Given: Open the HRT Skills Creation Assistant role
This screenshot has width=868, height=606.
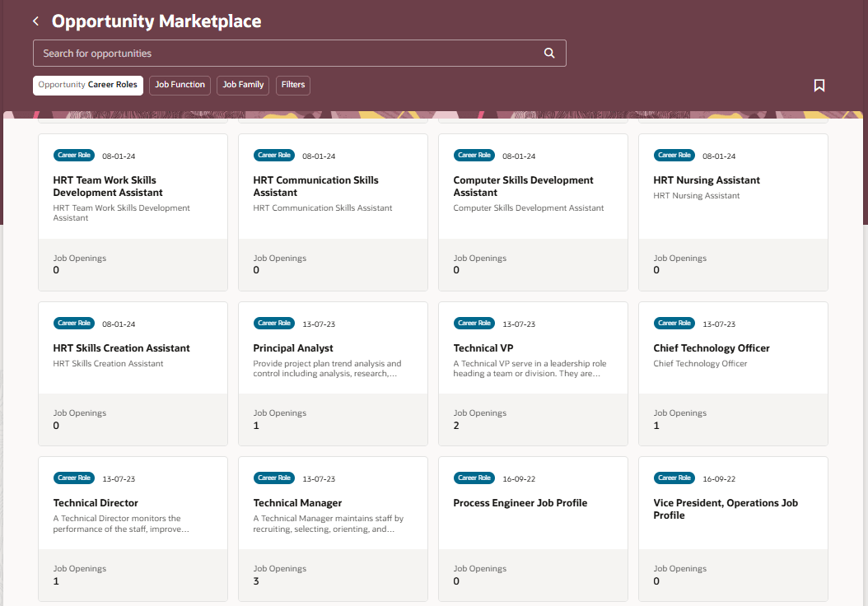Looking at the screenshot, I should [x=121, y=347].
